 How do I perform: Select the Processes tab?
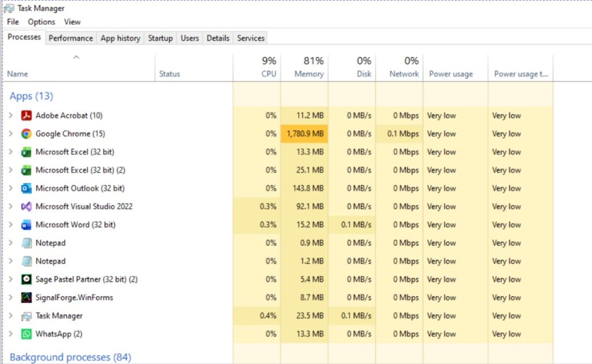[24, 37]
